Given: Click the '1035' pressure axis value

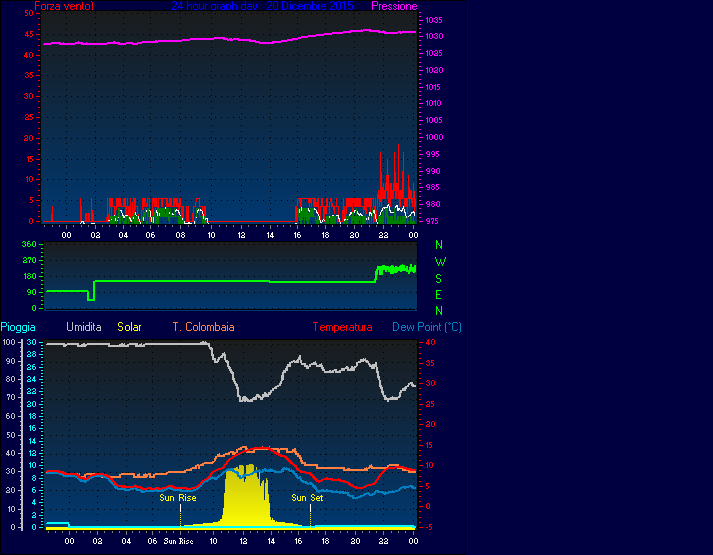Looking at the screenshot, I should [x=433, y=20].
